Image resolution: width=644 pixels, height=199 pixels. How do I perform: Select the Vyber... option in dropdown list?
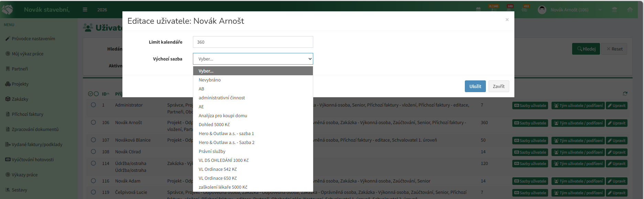point(253,71)
